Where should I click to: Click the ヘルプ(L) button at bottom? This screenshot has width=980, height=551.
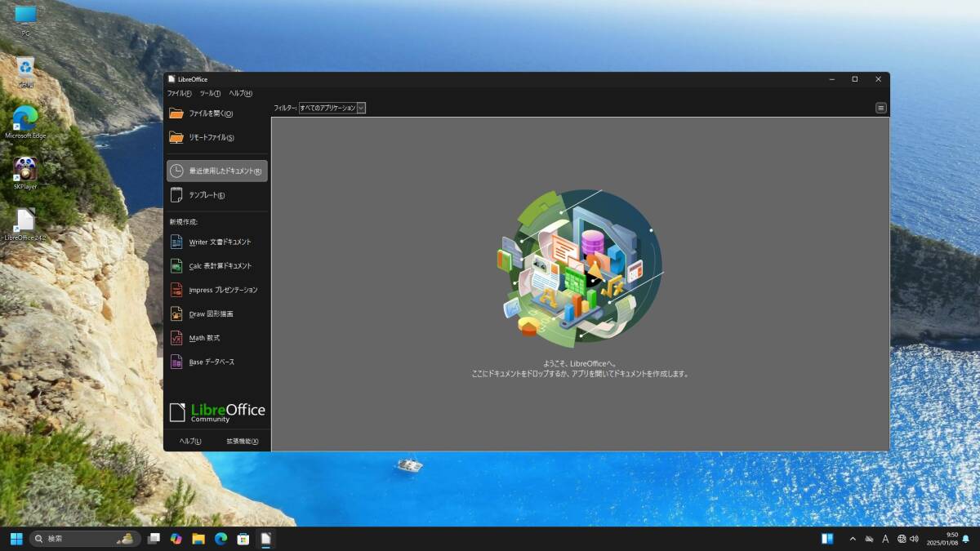coord(190,441)
